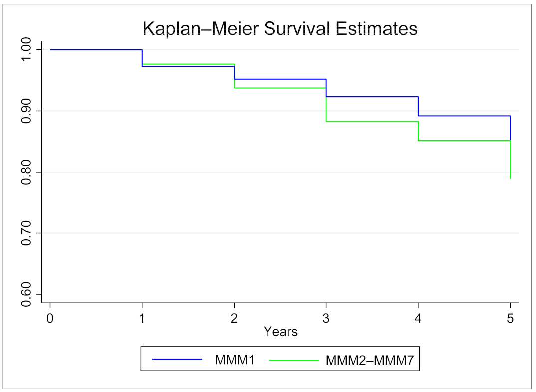
Task: Click the 1.00 y-axis tick label
Action: (x=27, y=50)
